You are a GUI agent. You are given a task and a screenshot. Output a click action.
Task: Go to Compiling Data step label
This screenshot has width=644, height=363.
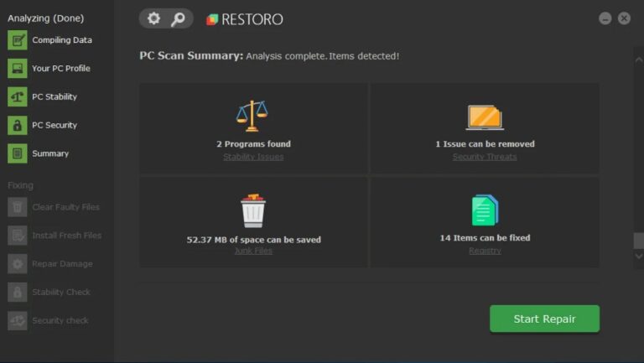point(62,40)
